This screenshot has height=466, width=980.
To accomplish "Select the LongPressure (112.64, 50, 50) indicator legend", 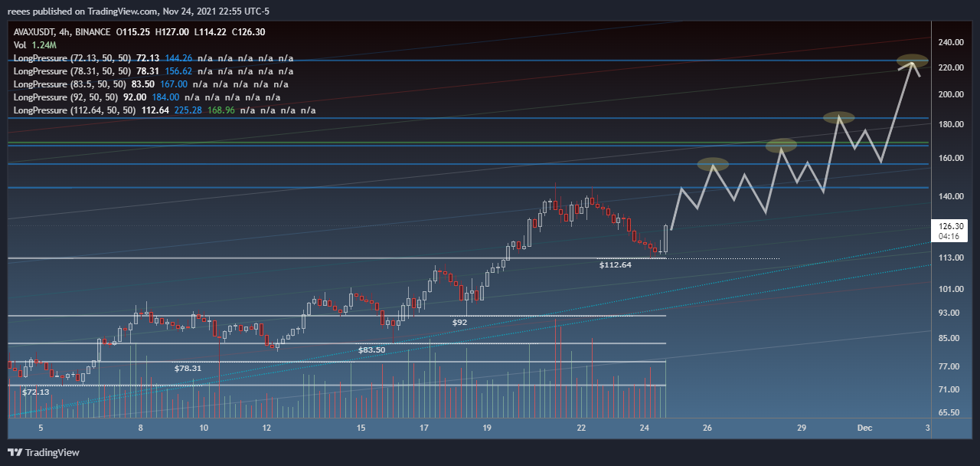I will coord(75,110).
